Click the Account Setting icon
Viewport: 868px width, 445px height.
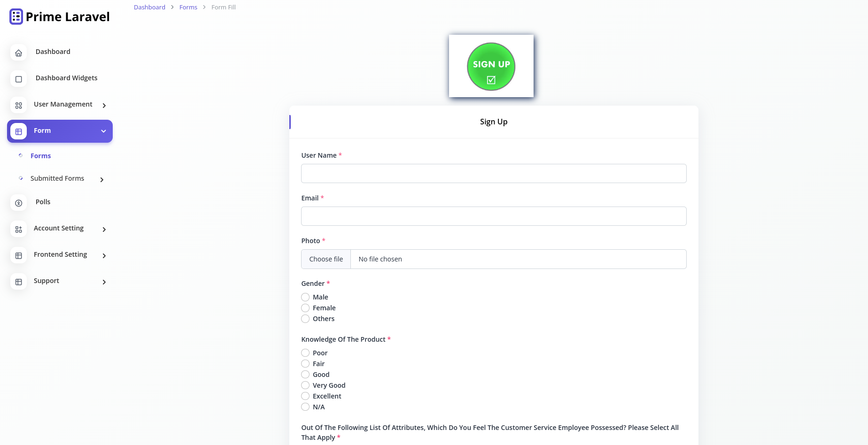pyautogui.click(x=18, y=229)
